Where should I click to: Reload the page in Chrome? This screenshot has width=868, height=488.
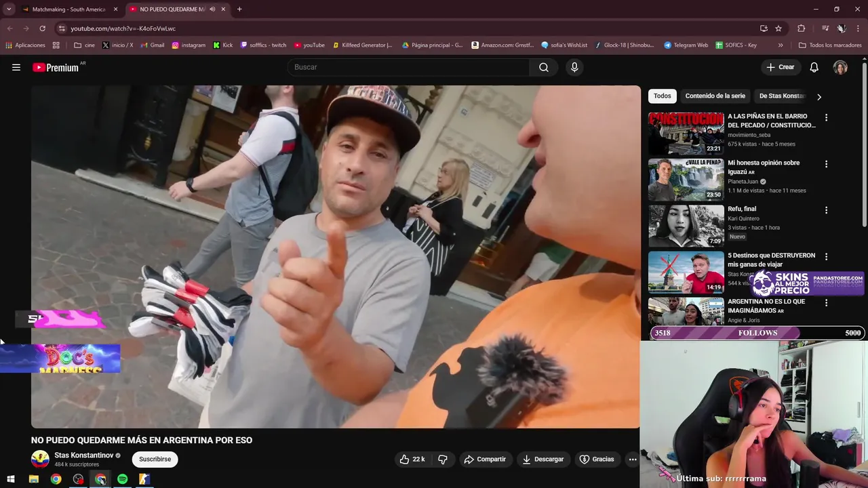pyautogui.click(x=42, y=28)
